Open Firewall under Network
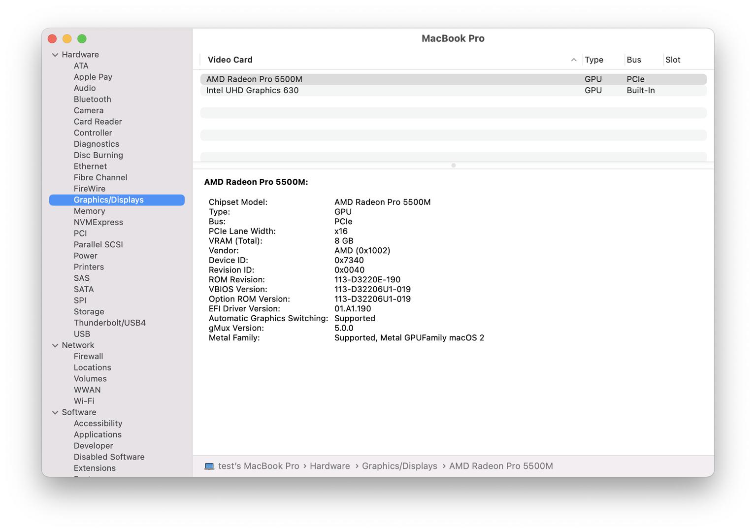The width and height of the screenshot is (756, 532). [x=89, y=356]
